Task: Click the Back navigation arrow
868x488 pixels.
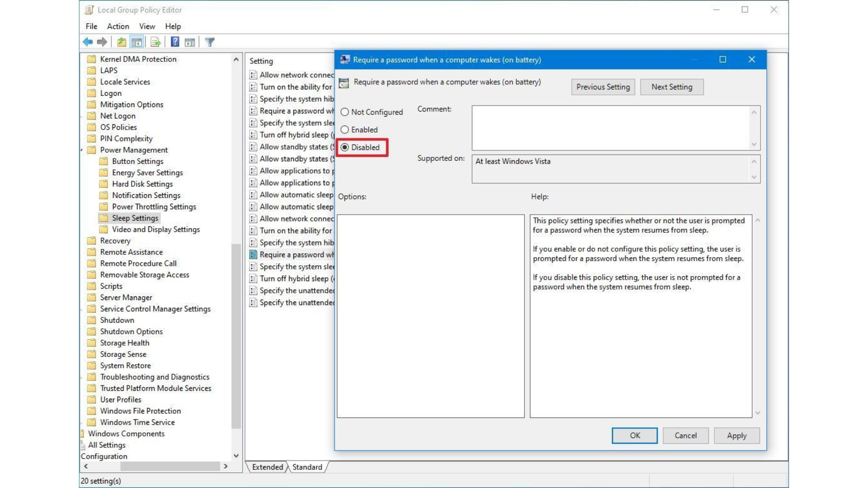Action: tap(87, 42)
